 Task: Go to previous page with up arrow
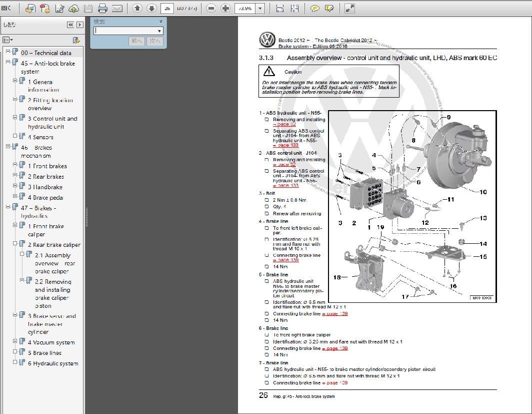(137, 8)
